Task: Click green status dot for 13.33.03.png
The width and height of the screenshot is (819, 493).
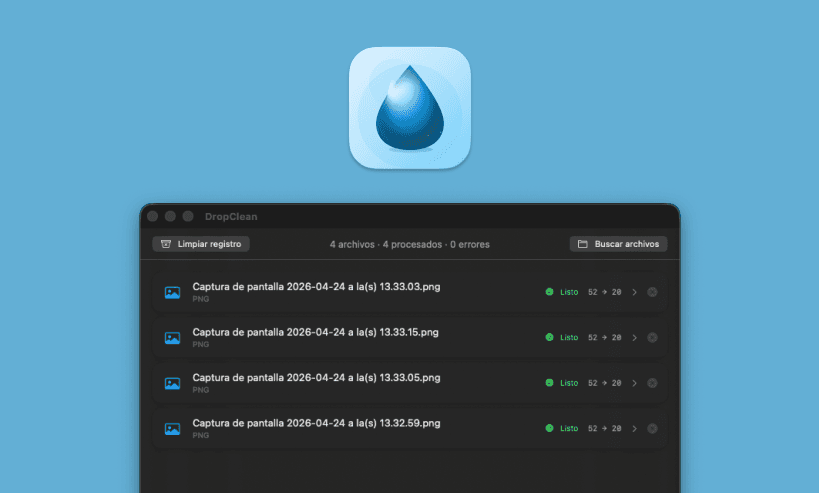Action: pyautogui.click(x=549, y=292)
